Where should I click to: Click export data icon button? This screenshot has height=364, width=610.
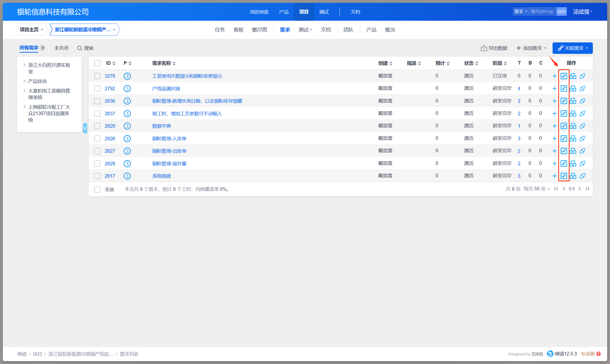[x=484, y=48]
